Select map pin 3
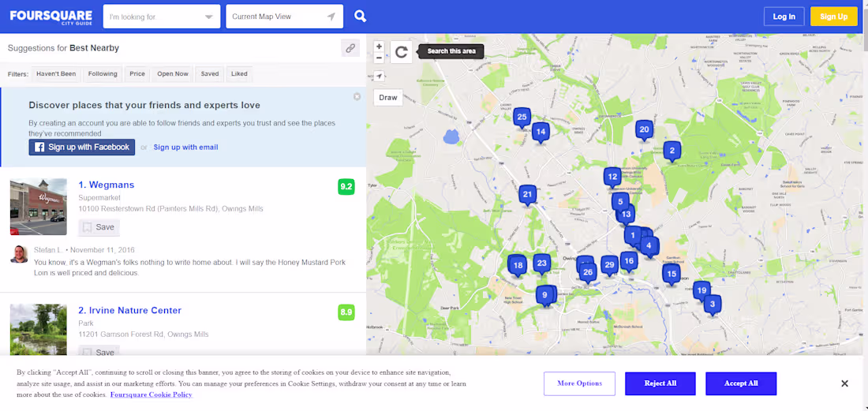Image resolution: width=868 pixels, height=411 pixels. click(x=713, y=305)
